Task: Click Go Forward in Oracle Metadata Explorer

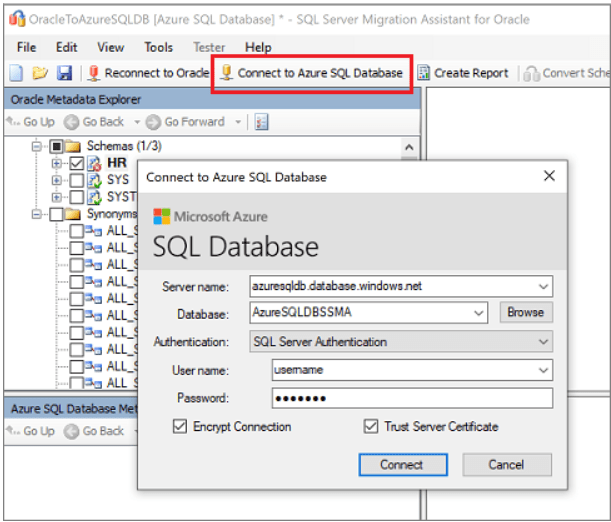Action: 187,122
